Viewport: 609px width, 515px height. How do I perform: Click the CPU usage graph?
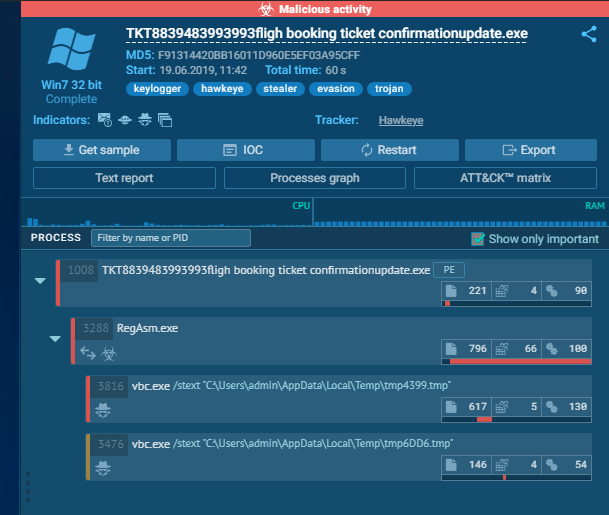167,212
